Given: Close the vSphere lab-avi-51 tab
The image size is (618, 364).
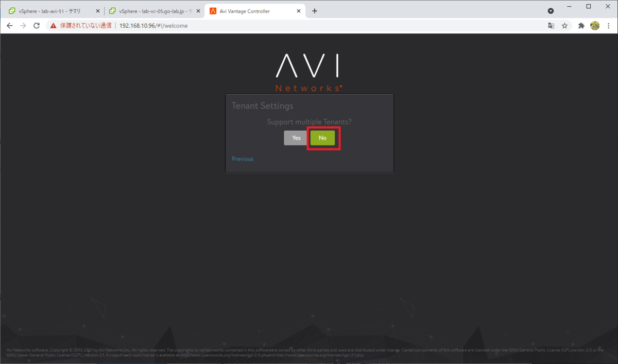Looking at the screenshot, I should [x=98, y=11].
